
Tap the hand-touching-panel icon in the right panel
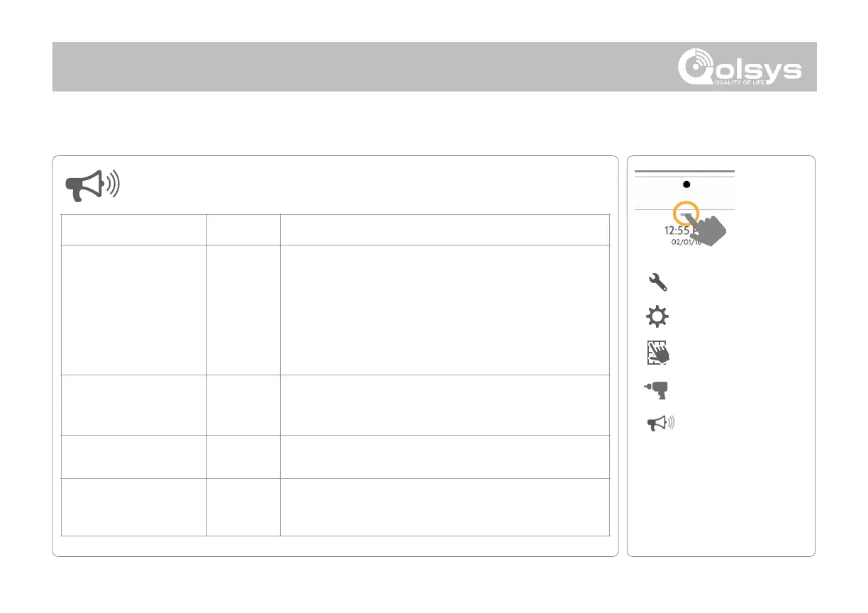[658, 353]
